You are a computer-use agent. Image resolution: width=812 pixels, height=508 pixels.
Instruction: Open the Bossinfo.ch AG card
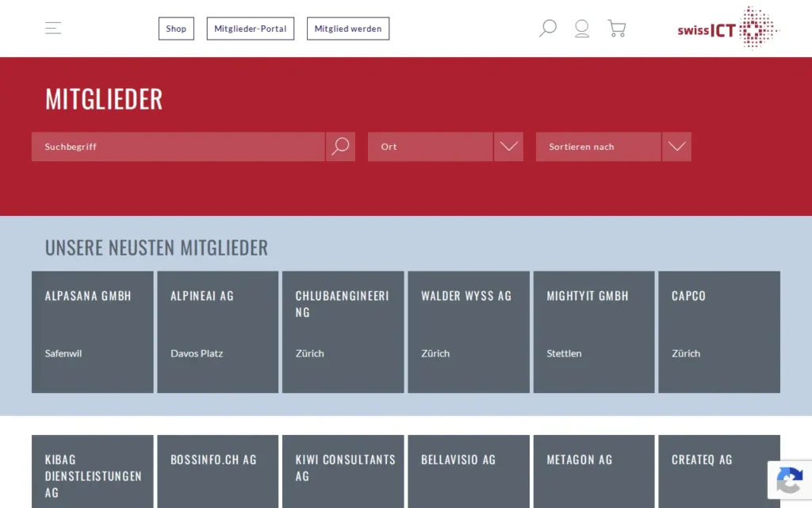pyautogui.click(x=217, y=471)
